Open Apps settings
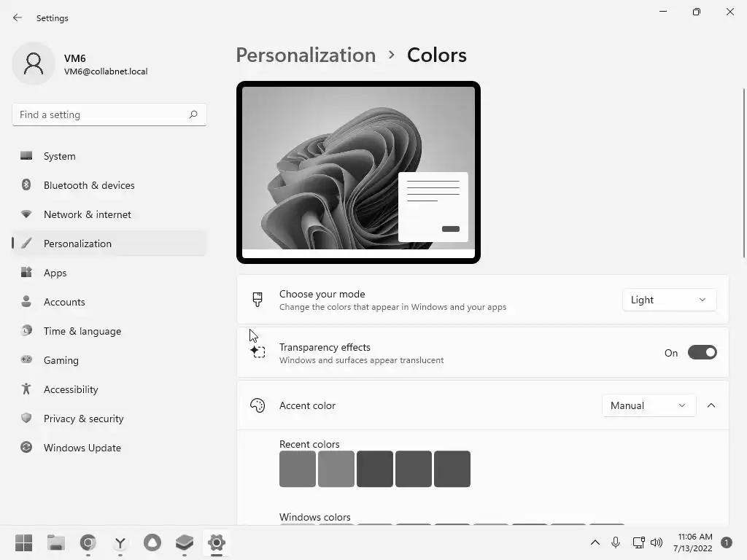This screenshot has height=560, width=747. [x=109, y=273]
